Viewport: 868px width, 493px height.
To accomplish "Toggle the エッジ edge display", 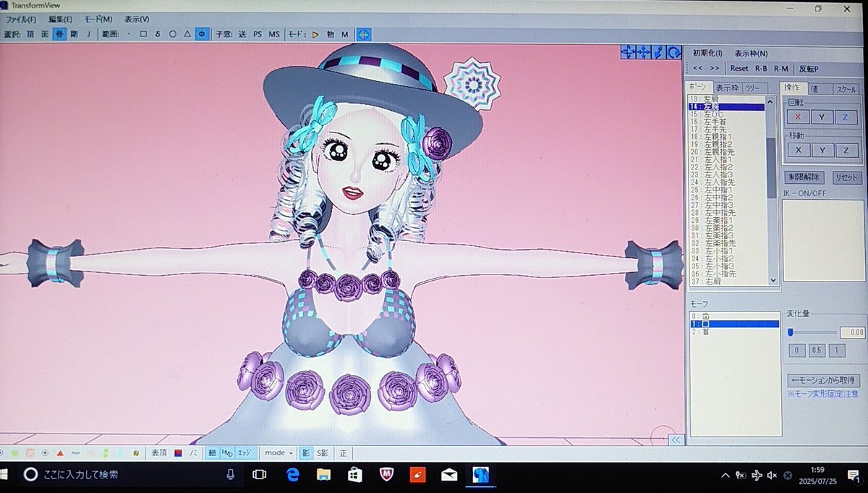I will (x=244, y=452).
